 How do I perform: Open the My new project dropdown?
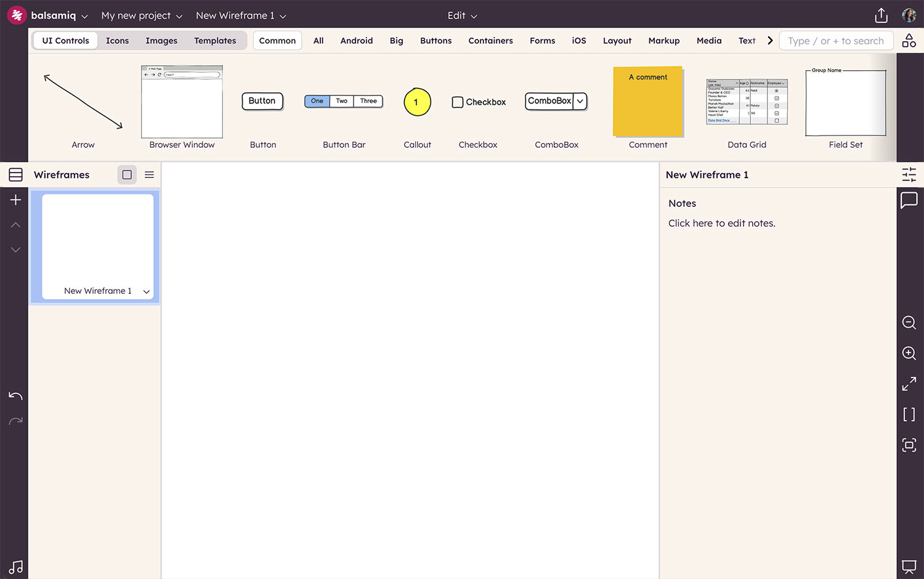point(142,15)
